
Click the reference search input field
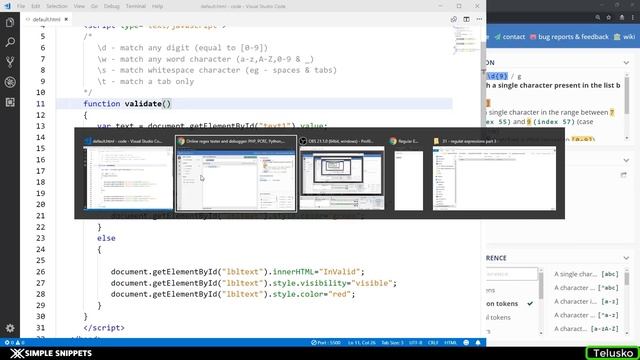pos(512,274)
